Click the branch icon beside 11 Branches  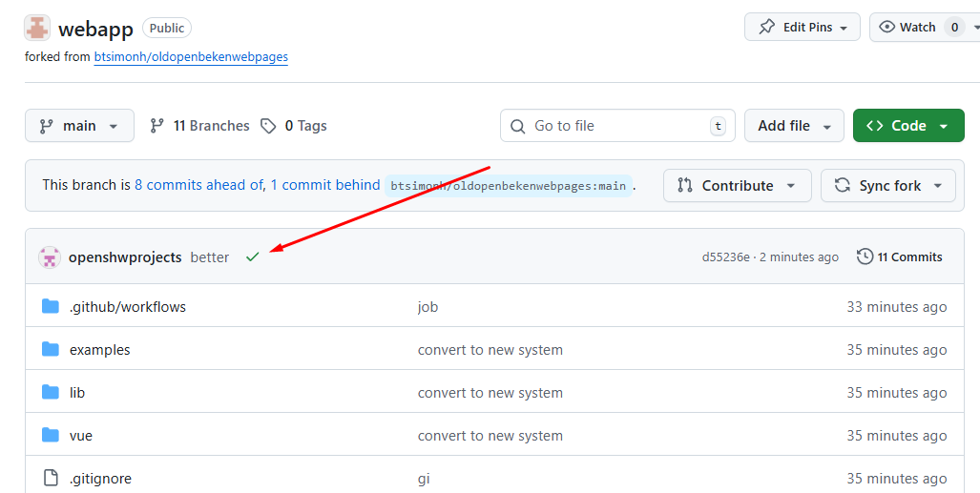click(x=156, y=126)
